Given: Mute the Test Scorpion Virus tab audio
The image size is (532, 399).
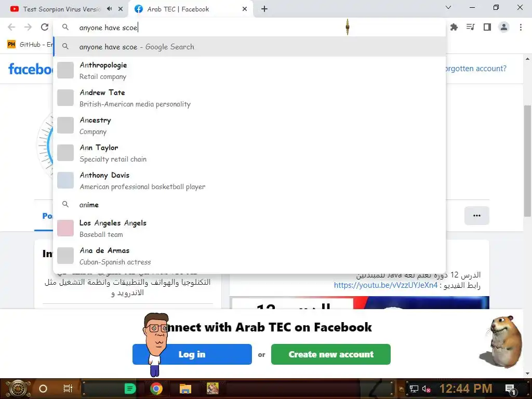Looking at the screenshot, I should (109, 9).
